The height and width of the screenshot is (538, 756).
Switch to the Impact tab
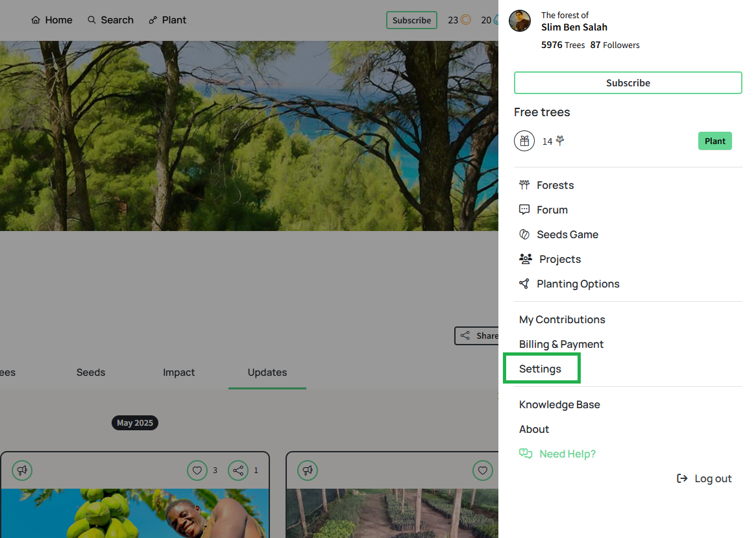click(179, 372)
